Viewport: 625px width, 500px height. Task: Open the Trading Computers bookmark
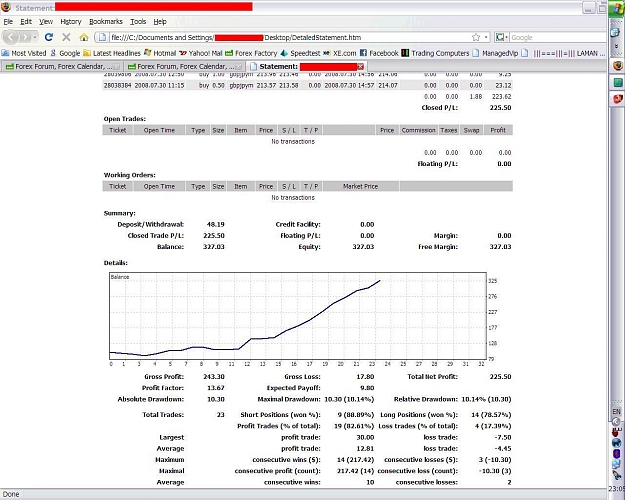point(435,53)
